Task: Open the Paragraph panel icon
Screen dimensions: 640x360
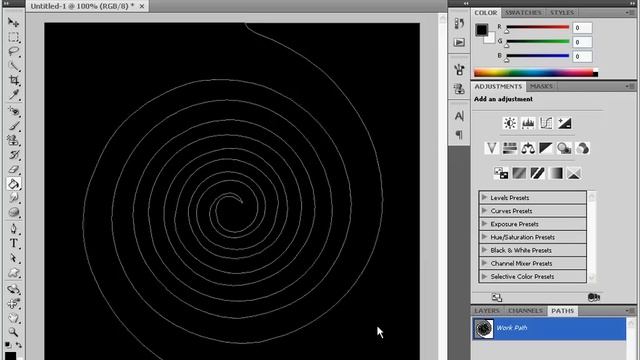Action: click(x=459, y=135)
